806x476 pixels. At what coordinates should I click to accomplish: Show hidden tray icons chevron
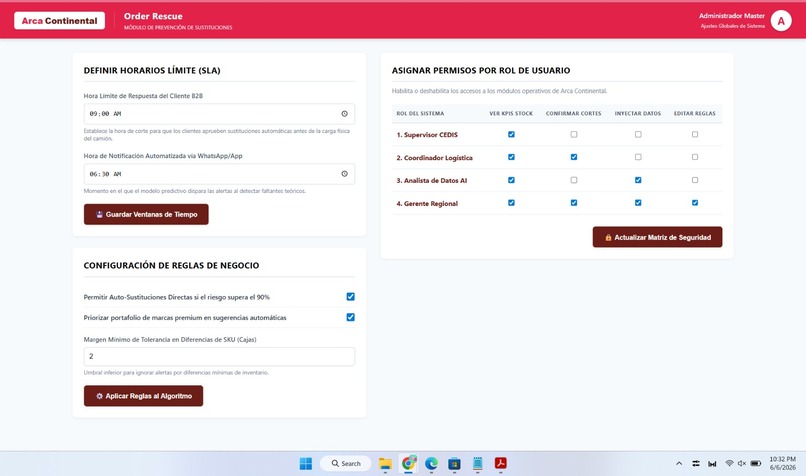[x=679, y=463]
